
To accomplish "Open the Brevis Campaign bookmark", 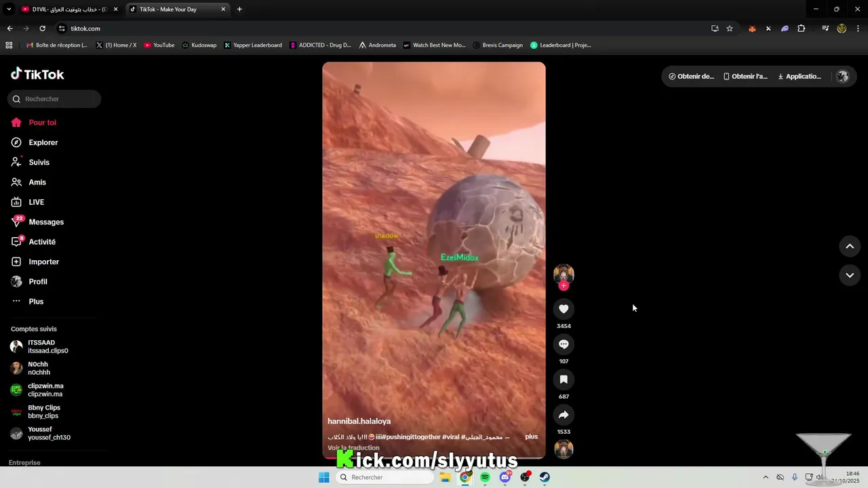I will (497, 45).
